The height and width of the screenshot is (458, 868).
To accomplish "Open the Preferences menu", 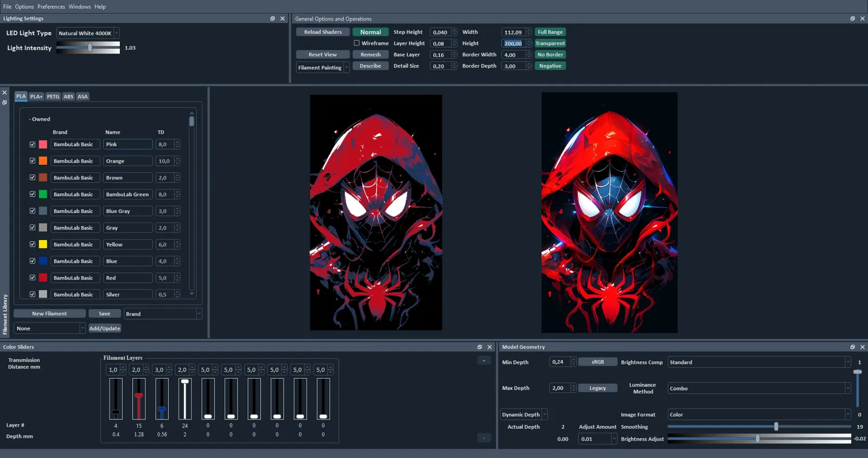I will tap(51, 7).
